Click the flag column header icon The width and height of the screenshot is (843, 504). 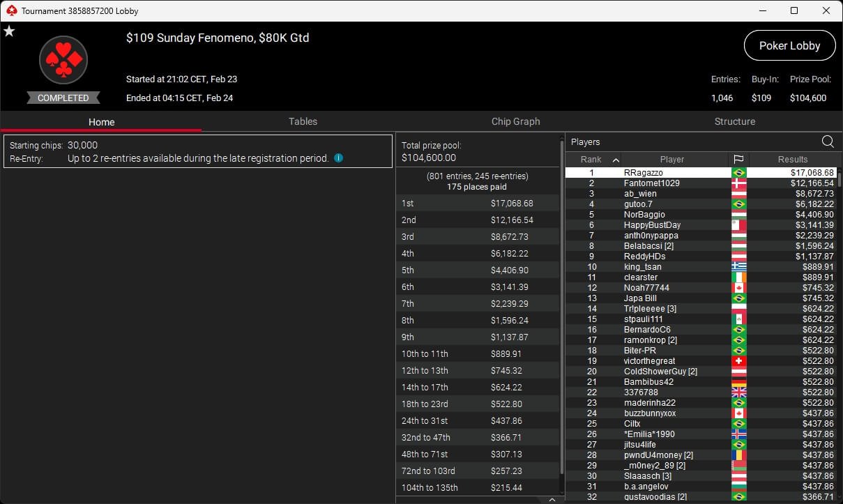point(739,160)
